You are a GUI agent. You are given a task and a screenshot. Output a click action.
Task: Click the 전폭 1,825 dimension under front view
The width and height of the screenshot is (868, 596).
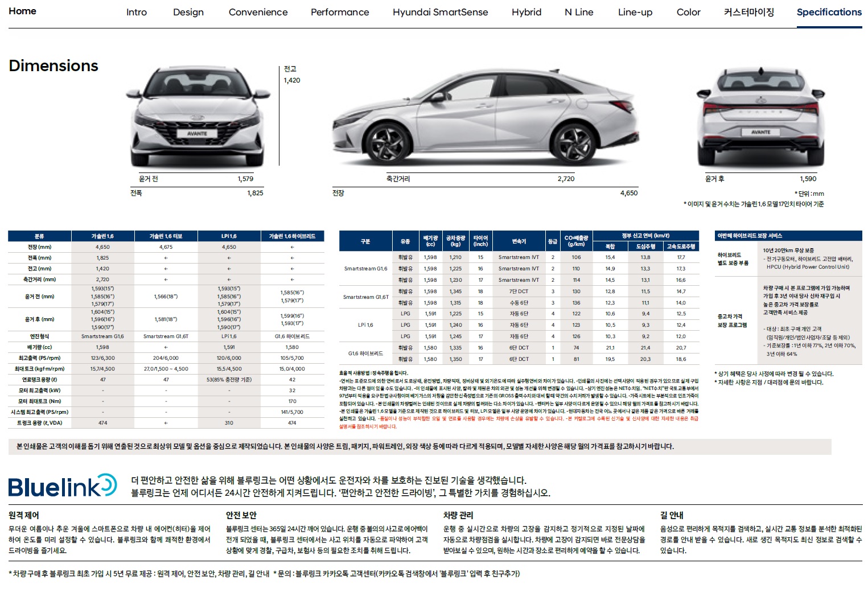(197, 193)
